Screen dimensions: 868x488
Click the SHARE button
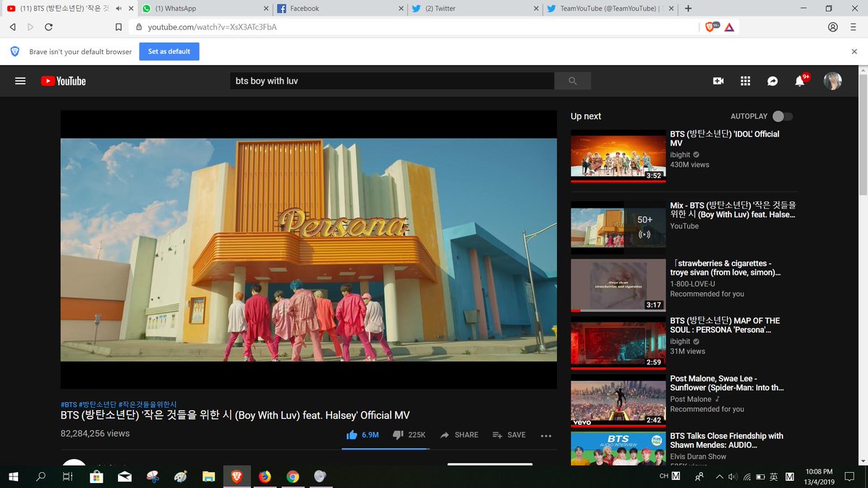tap(459, 435)
